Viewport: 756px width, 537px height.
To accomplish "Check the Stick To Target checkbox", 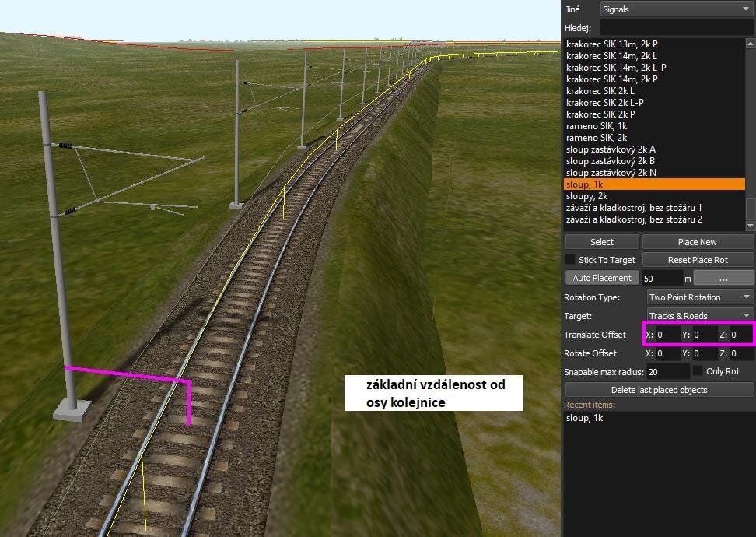I will 570,259.
